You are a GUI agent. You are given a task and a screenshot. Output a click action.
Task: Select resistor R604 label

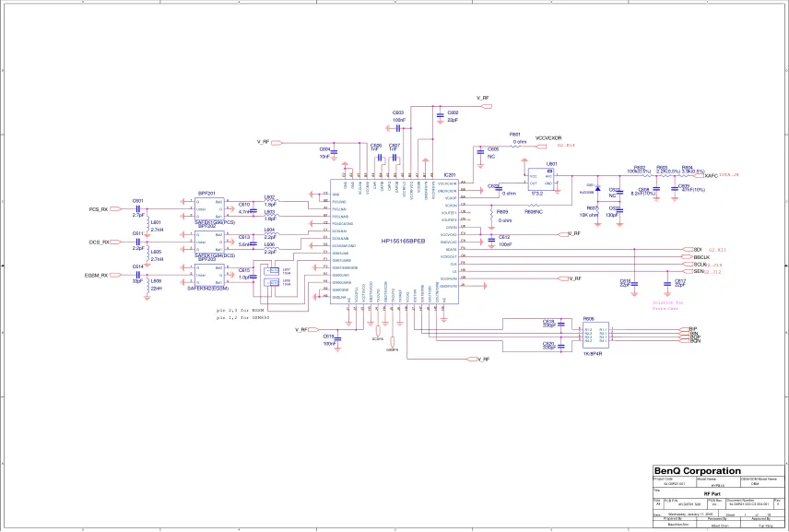pos(688,168)
